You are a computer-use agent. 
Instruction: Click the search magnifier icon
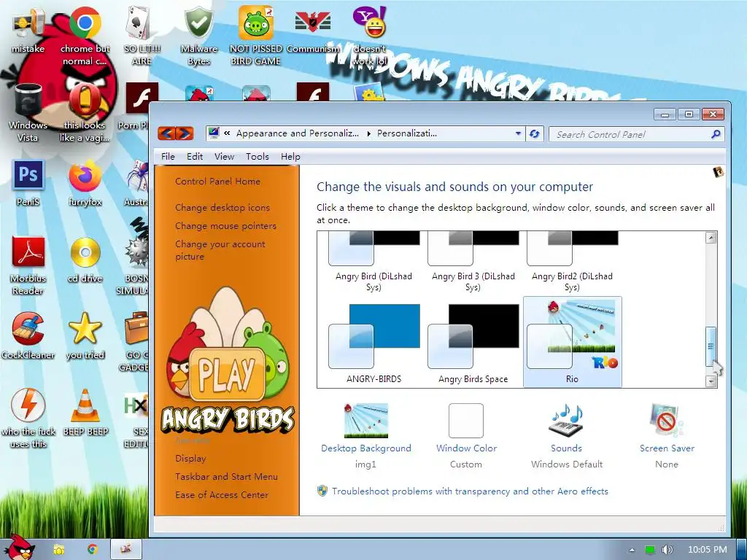click(x=716, y=134)
